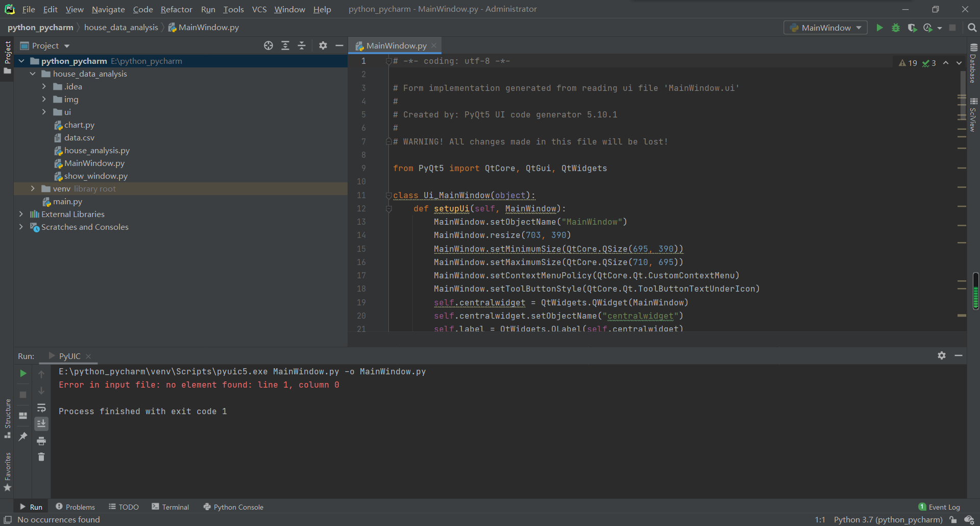Open the Refactor menu
The width and height of the screenshot is (980, 526).
coord(176,9)
